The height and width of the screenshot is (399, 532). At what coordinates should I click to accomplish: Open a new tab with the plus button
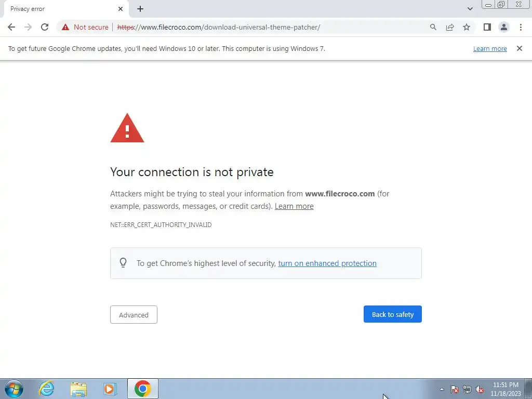click(x=140, y=9)
